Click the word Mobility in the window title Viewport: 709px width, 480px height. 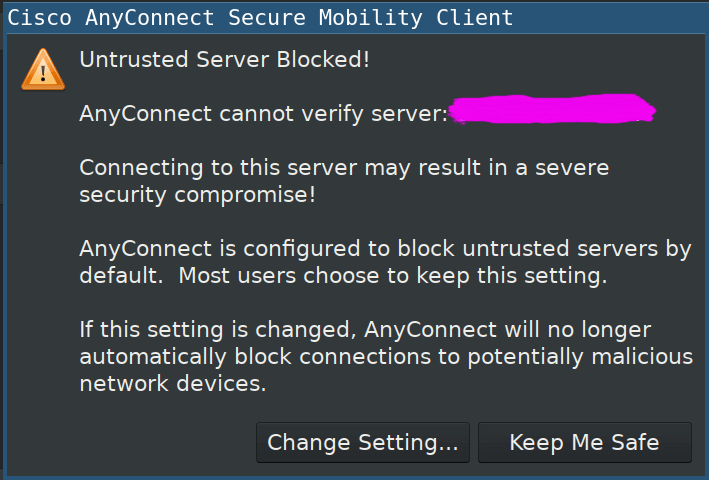(370, 18)
